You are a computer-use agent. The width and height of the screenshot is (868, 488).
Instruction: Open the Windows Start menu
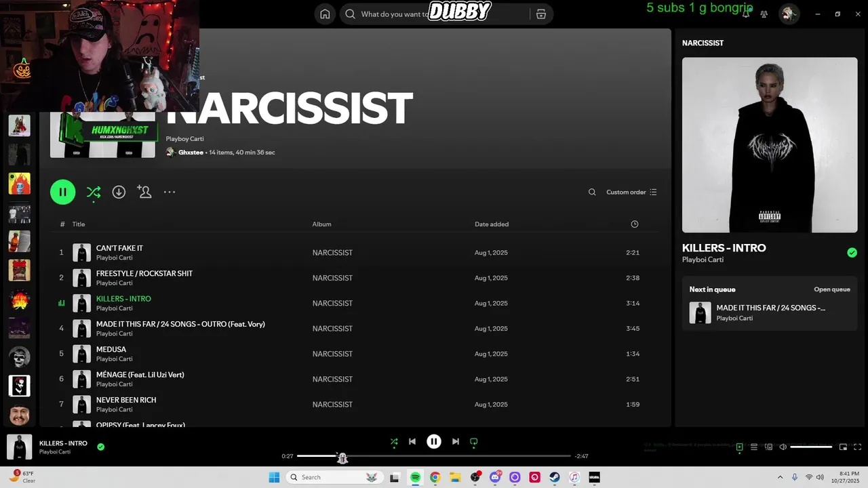coord(274,477)
